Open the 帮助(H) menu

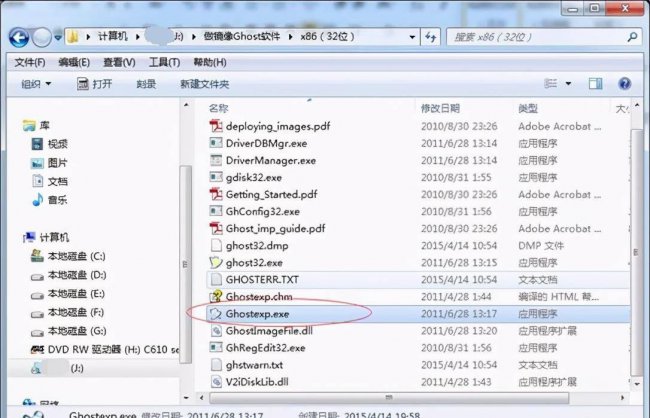pyautogui.click(x=210, y=63)
